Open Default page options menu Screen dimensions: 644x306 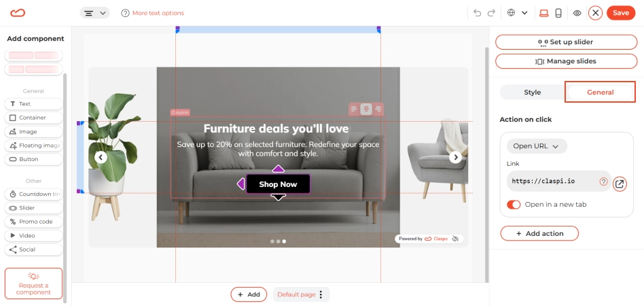[321, 294]
